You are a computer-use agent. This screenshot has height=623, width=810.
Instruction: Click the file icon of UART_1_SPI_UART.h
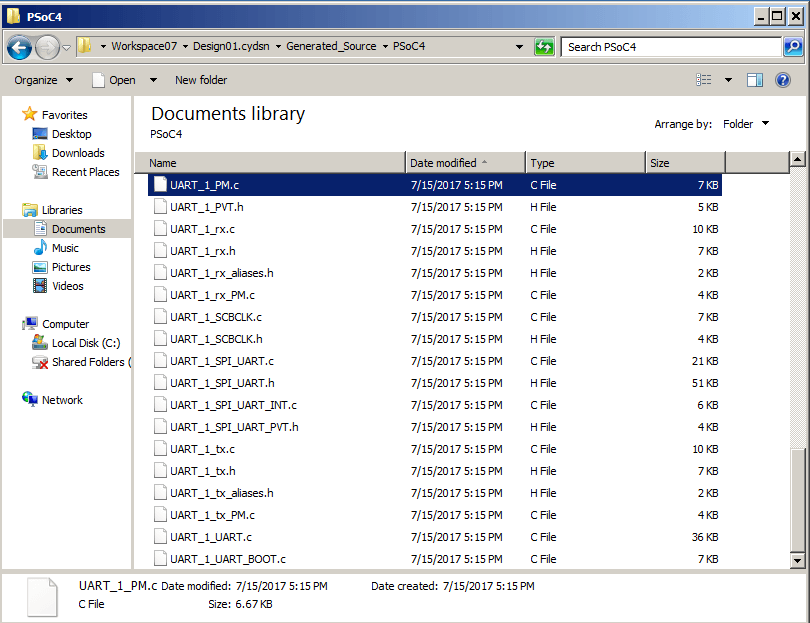[x=161, y=383]
